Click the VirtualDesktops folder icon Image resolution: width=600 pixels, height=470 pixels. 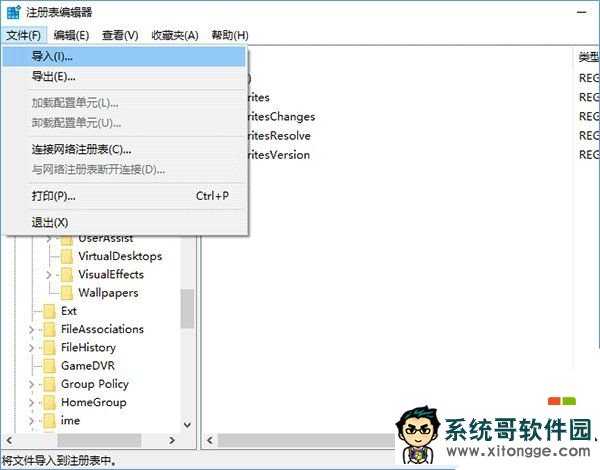(67, 256)
